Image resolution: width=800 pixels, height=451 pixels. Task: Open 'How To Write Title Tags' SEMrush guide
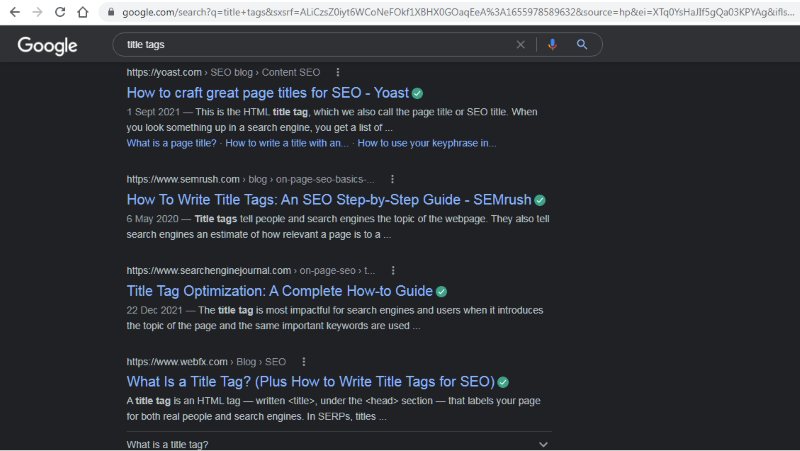coord(329,199)
